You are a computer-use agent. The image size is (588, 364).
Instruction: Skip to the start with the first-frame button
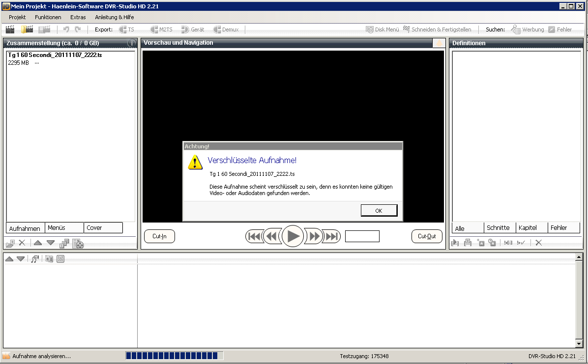(x=254, y=236)
